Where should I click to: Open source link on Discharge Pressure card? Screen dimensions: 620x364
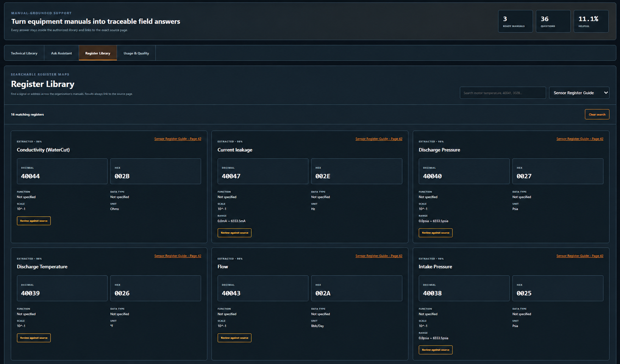[x=580, y=139]
